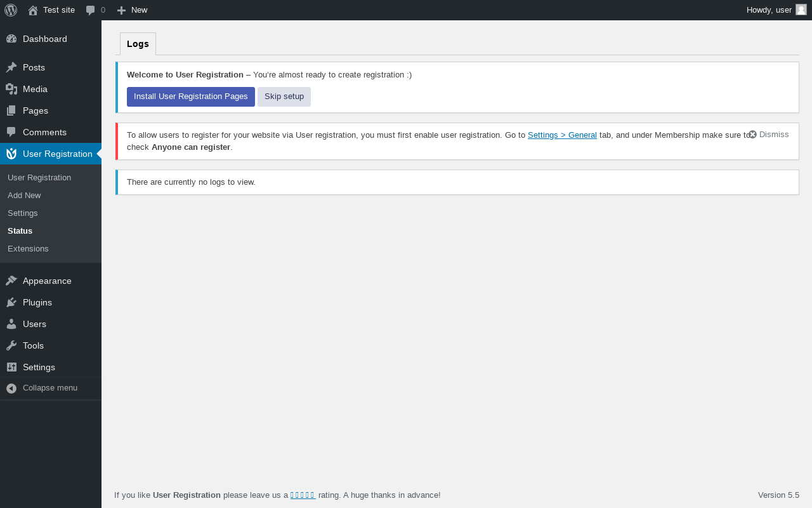This screenshot has height=508, width=812.
Task: Click the Dashboard gauge icon
Action: [x=11, y=39]
